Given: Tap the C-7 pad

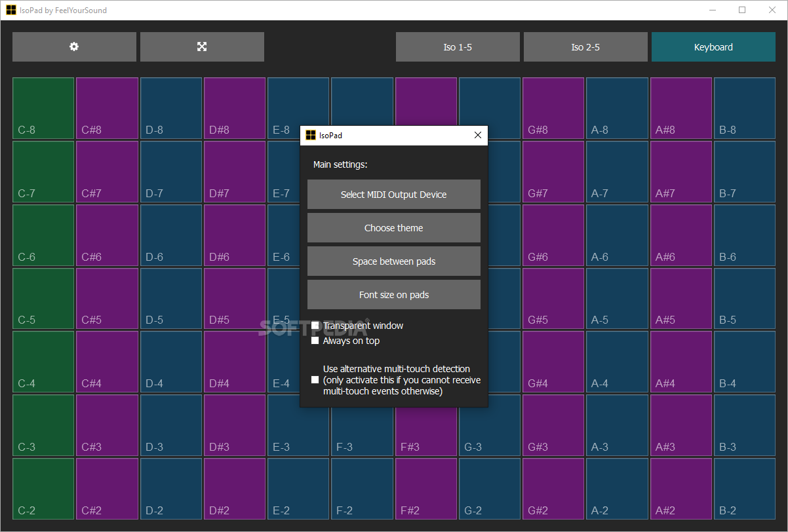Looking at the screenshot, I should pyautogui.click(x=43, y=172).
